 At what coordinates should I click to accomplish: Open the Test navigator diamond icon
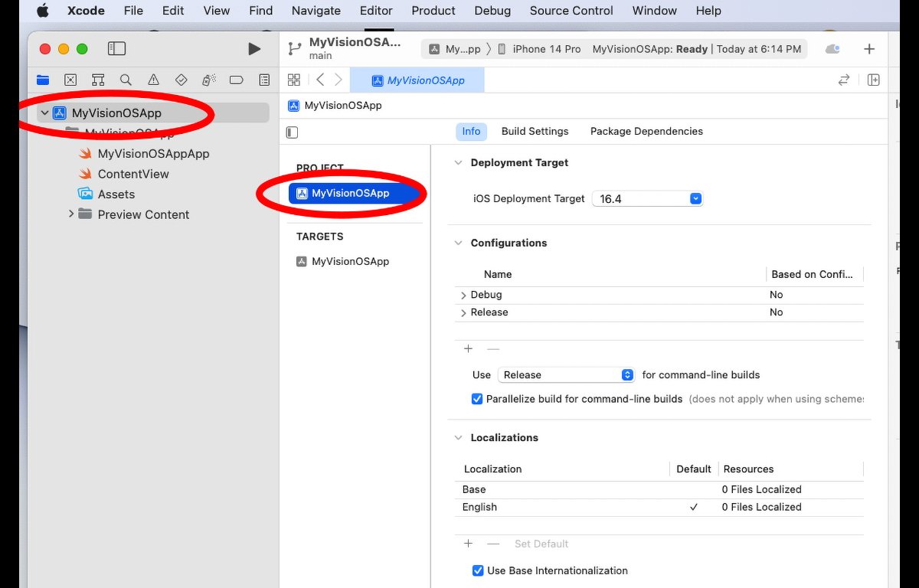pyautogui.click(x=182, y=80)
